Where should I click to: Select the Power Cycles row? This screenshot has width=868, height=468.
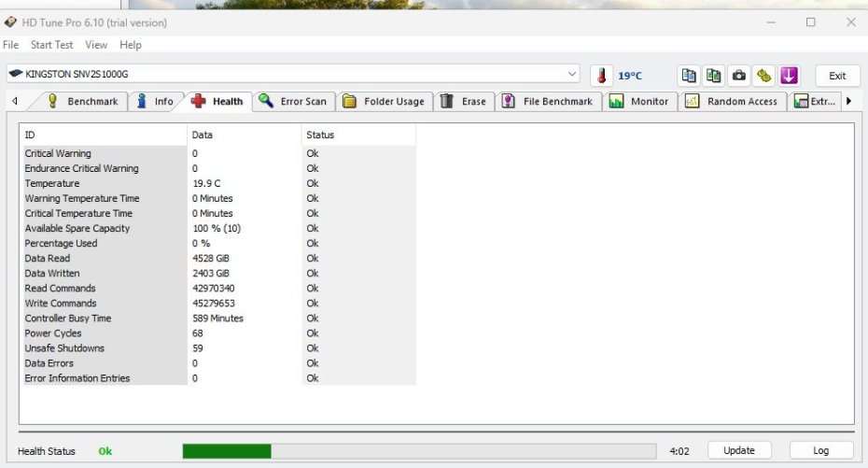218,333
